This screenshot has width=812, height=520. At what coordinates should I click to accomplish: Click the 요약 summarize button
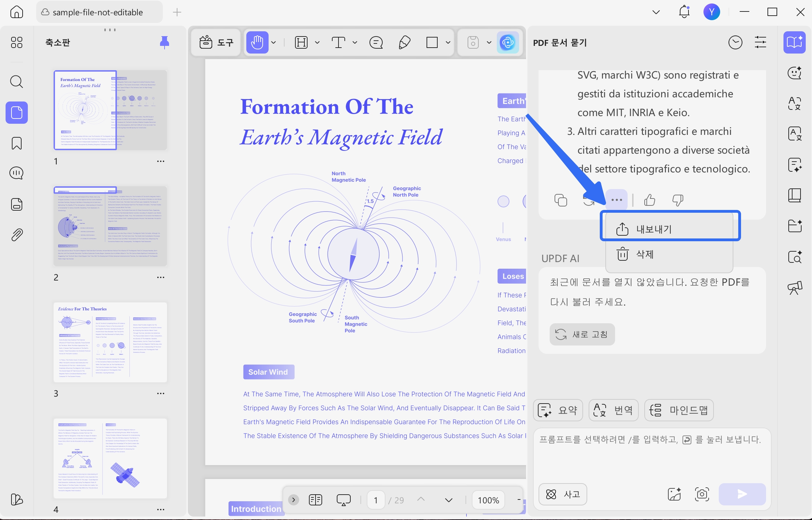click(x=558, y=410)
